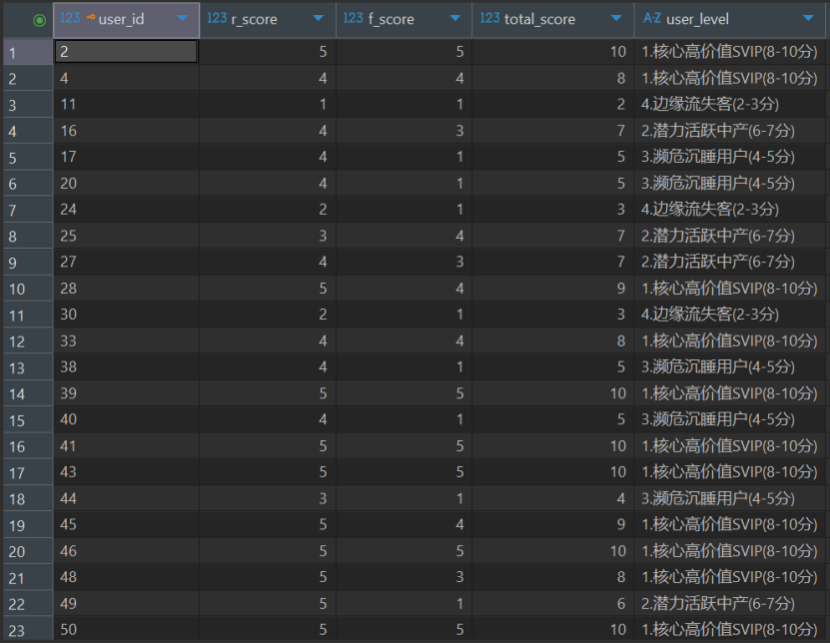This screenshot has height=644, width=830.
Task: Open the f_score column filter dropdown
Action: point(454,19)
